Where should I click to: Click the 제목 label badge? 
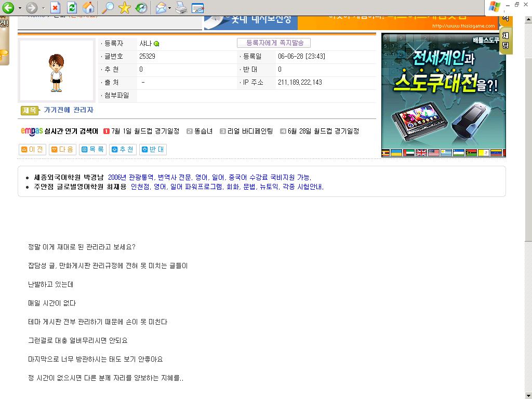(30, 110)
